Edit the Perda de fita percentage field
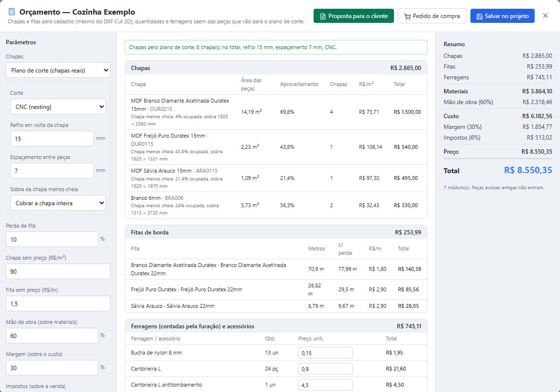This screenshot has width=560, height=392. [52, 239]
